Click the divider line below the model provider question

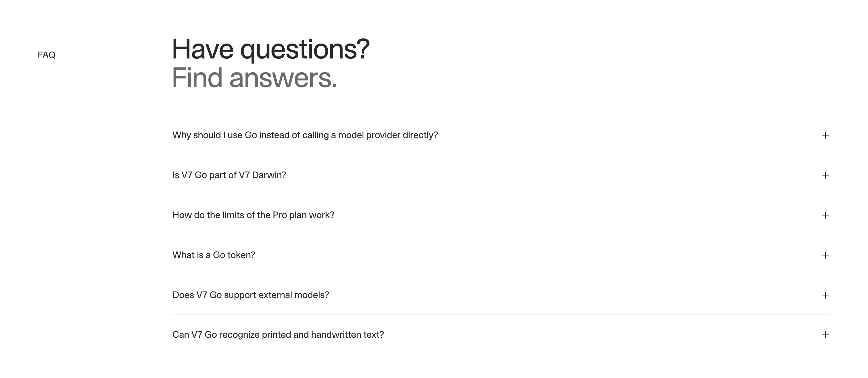(x=501, y=155)
